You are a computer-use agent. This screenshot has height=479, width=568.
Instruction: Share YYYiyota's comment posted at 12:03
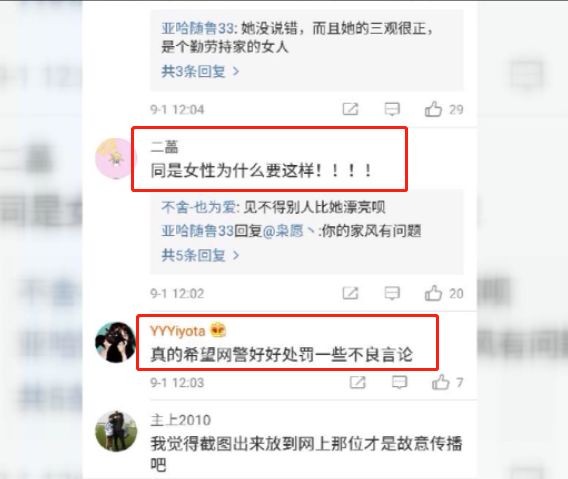tap(358, 382)
